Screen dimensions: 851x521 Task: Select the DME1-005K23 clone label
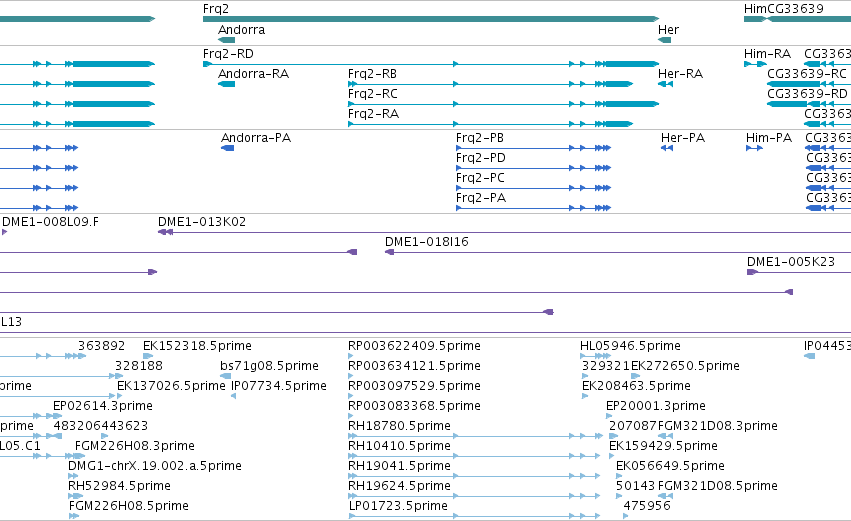pyautogui.click(x=791, y=262)
